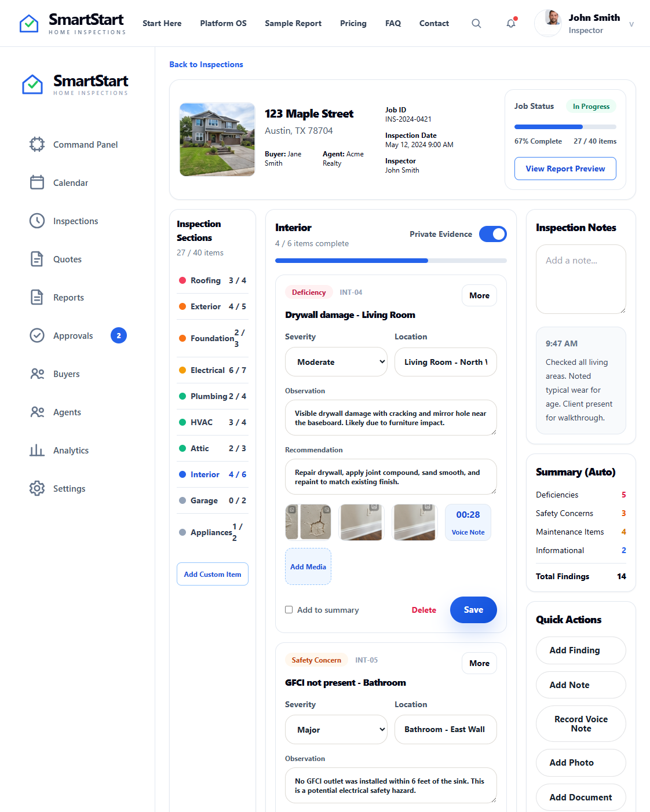Click Record Voice Note button
The height and width of the screenshot is (812, 650).
tap(581, 724)
